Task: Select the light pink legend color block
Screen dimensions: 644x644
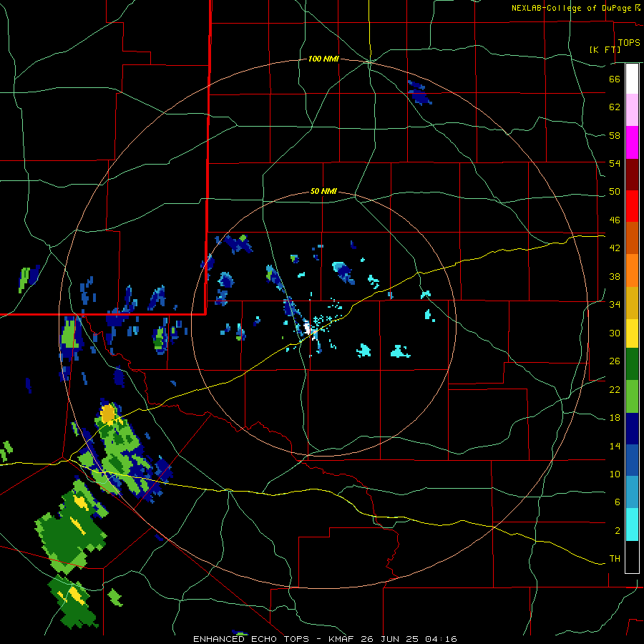Action: [x=632, y=109]
